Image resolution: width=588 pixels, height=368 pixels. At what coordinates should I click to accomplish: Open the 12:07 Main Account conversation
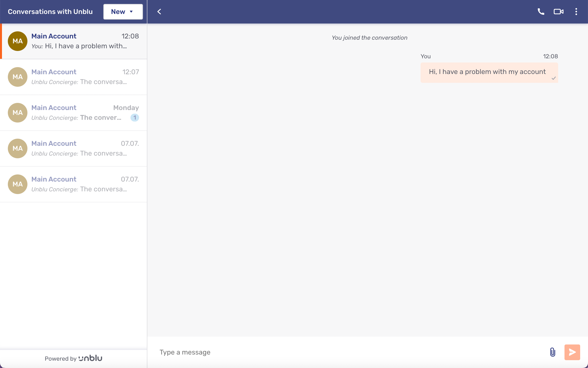(x=73, y=77)
